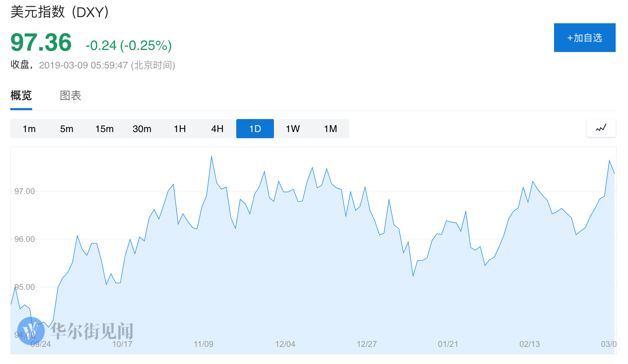Select the 15m time interval

[x=104, y=129]
